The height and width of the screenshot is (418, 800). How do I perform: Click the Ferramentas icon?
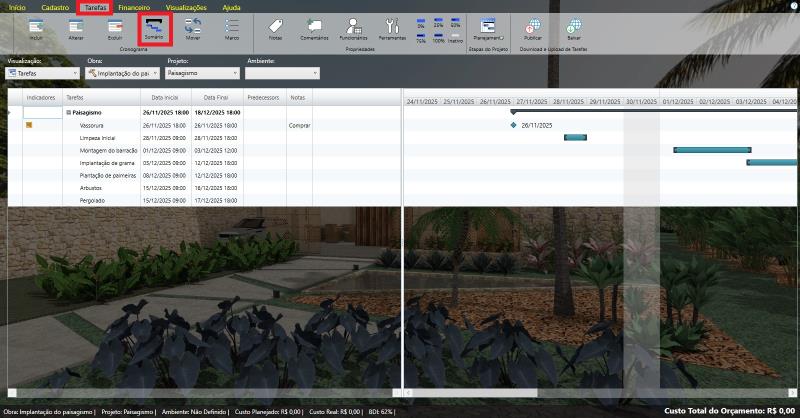tap(392, 27)
